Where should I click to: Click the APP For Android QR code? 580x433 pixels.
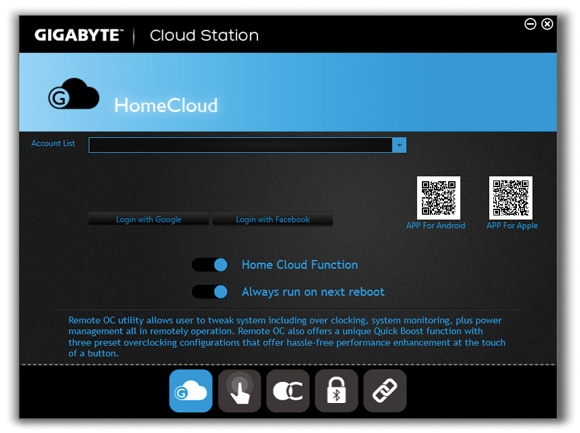pos(438,198)
